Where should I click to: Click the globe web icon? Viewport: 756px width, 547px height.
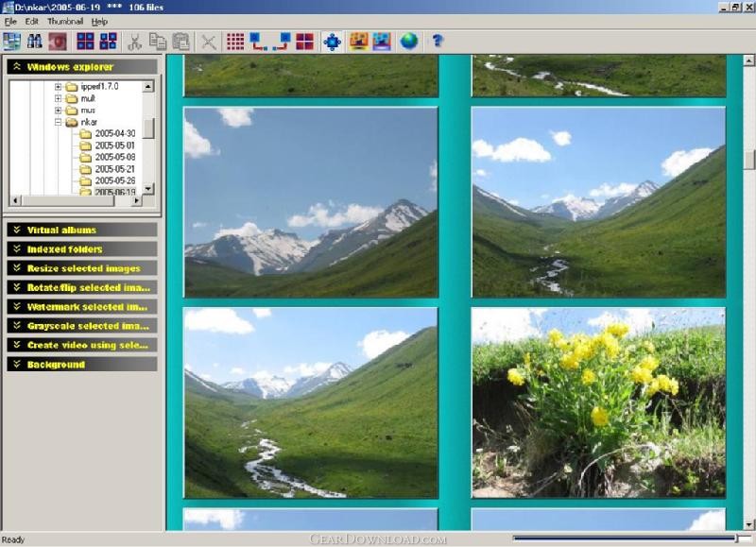pyautogui.click(x=409, y=42)
